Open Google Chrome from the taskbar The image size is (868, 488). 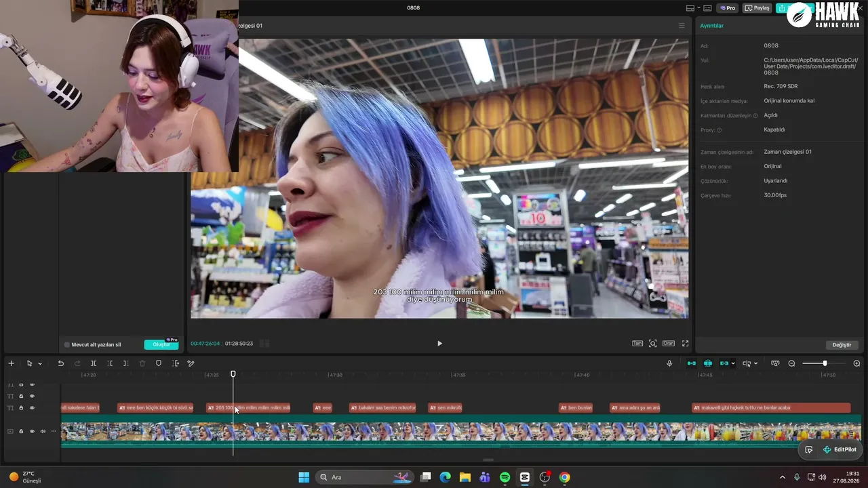point(564,477)
